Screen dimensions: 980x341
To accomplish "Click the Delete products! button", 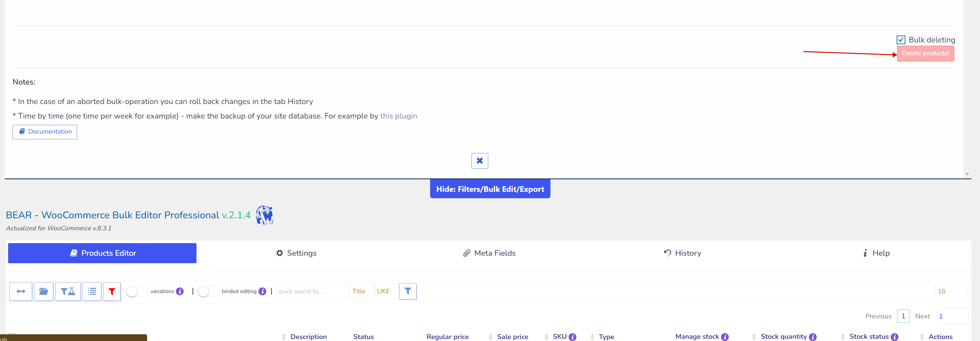I will coord(926,53).
